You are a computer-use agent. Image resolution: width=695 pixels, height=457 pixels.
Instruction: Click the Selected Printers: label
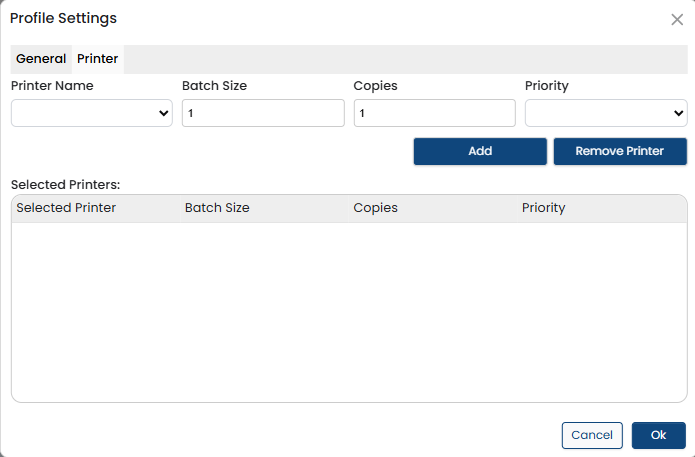click(x=66, y=185)
